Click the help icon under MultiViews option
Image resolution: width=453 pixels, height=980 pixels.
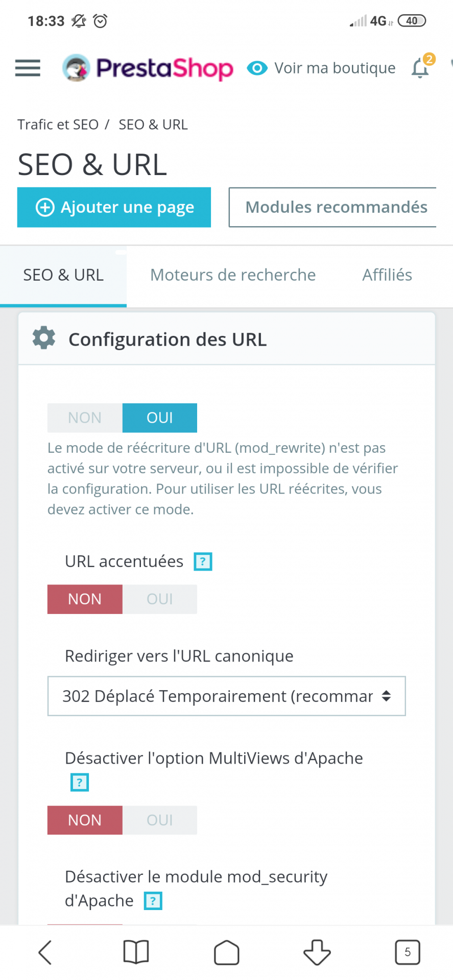(x=79, y=782)
